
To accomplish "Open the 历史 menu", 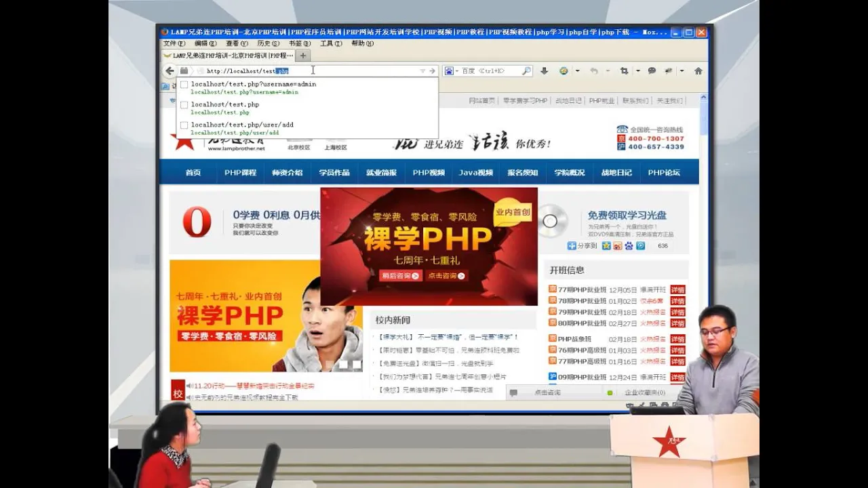I will click(268, 43).
